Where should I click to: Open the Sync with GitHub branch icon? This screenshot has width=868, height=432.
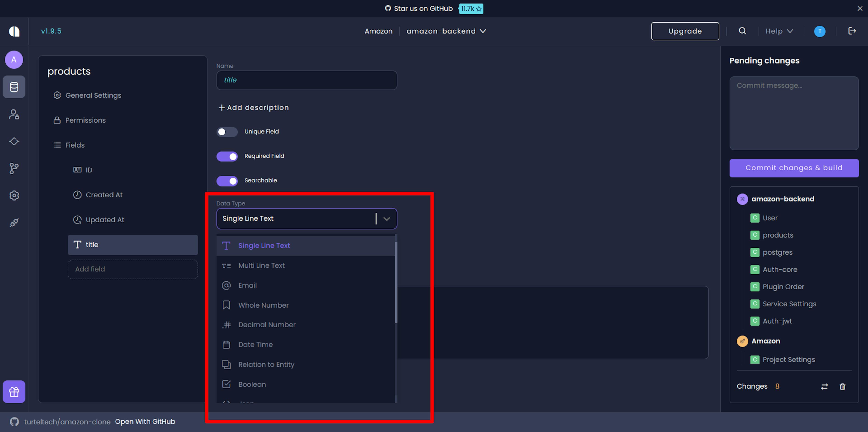tap(14, 168)
